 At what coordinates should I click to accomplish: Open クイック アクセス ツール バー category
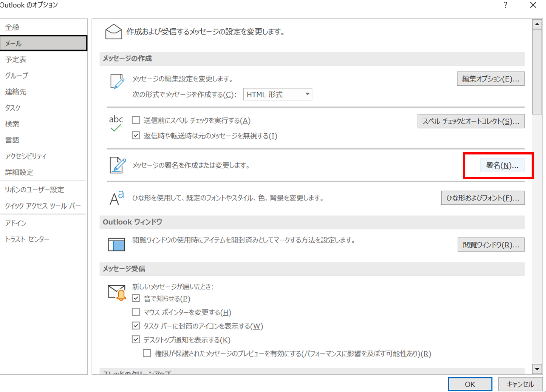click(43, 206)
